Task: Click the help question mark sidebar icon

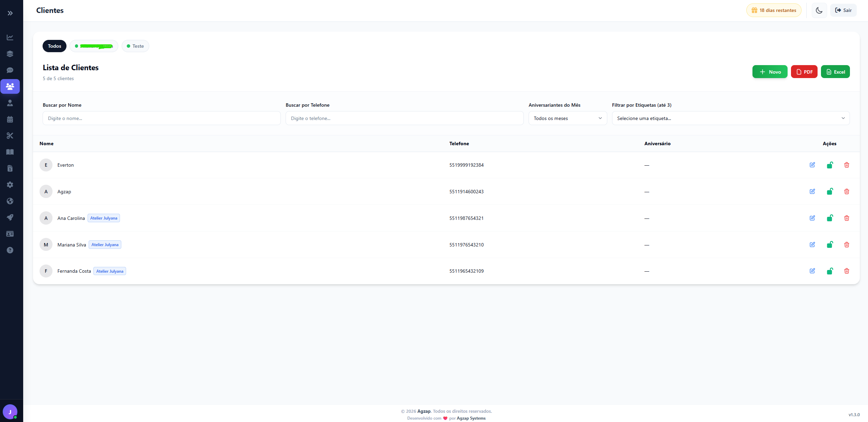Action: pyautogui.click(x=10, y=250)
